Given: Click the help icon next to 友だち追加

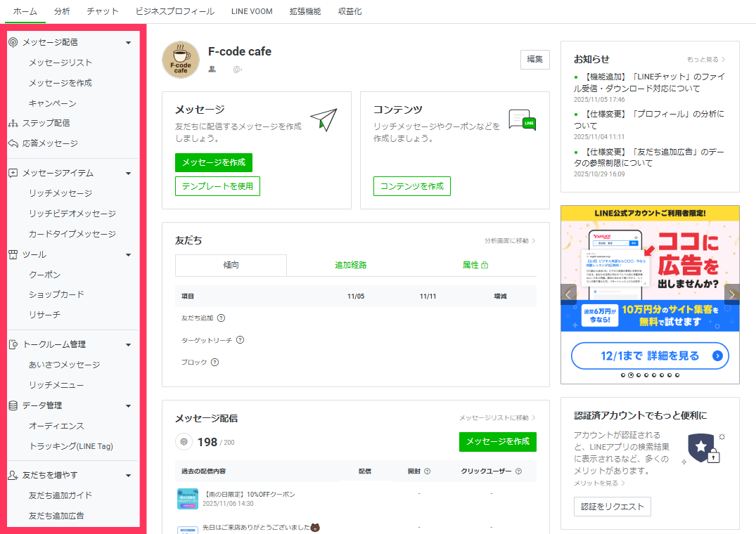Looking at the screenshot, I should [221, 318].
